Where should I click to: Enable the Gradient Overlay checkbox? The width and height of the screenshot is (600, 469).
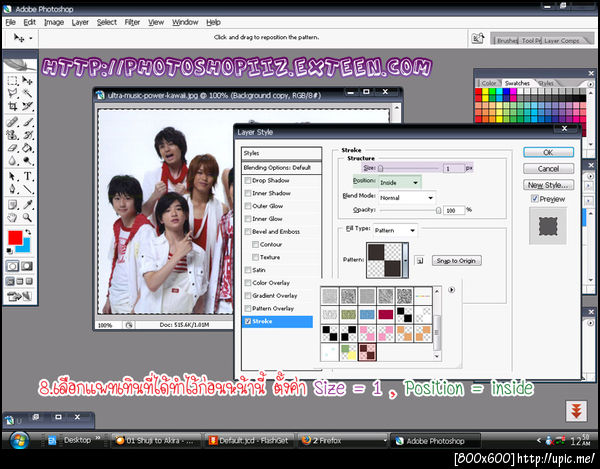point(248,296)
